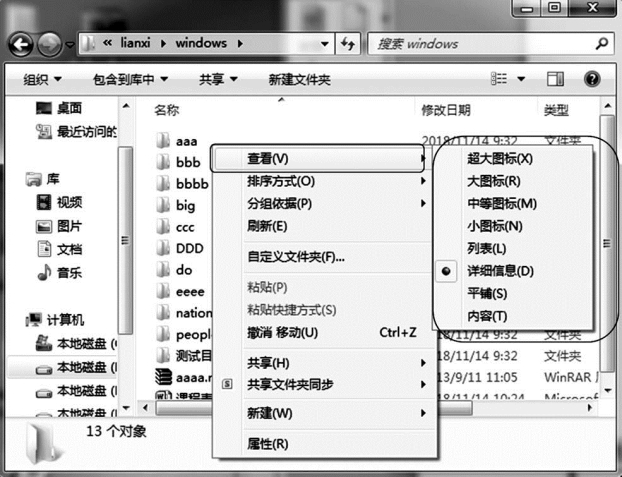Open the 排序方式(O) submenu

pyautogui.click(x=324, y=181)
